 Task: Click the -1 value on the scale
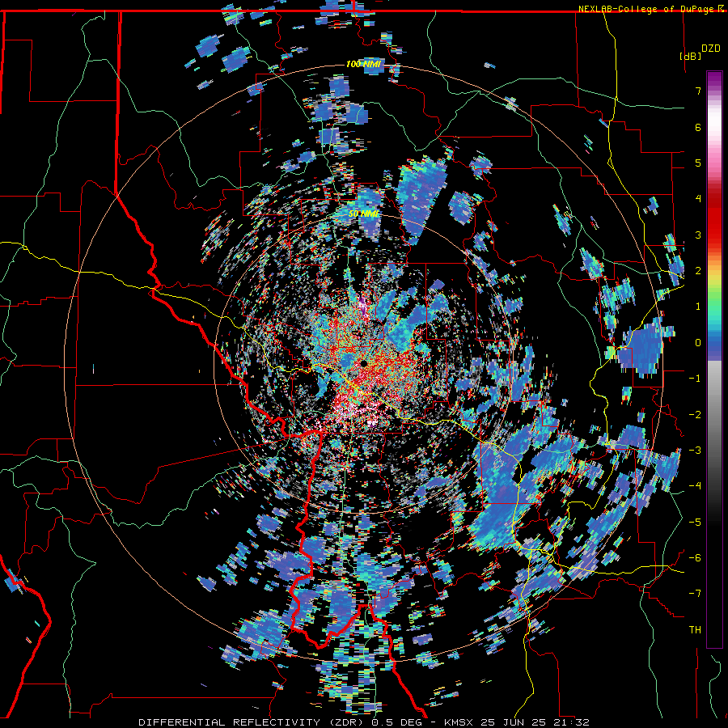[695, 379]
